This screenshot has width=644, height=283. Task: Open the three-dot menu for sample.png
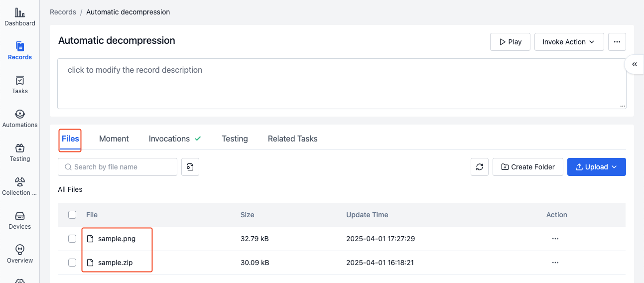(x=555, y=239)
